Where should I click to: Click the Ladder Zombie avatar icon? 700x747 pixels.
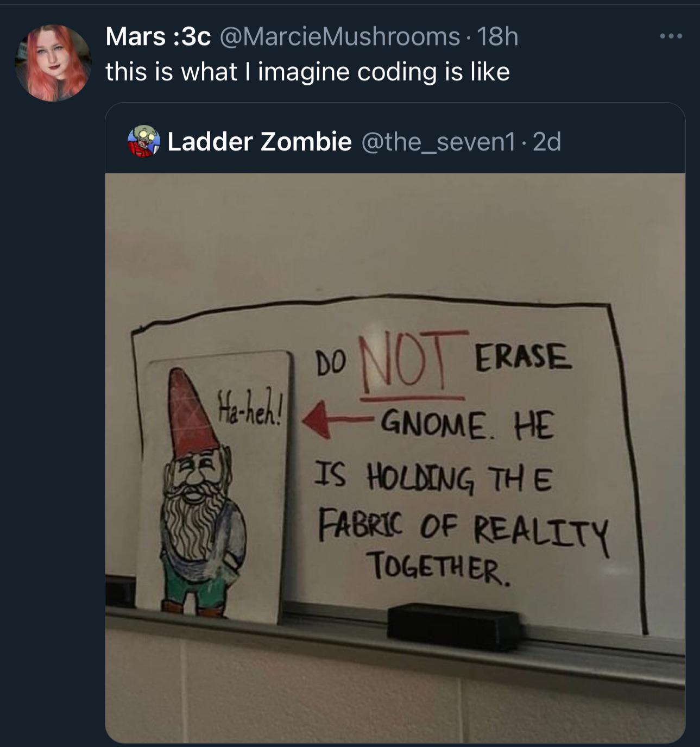[x=143, y=141]
